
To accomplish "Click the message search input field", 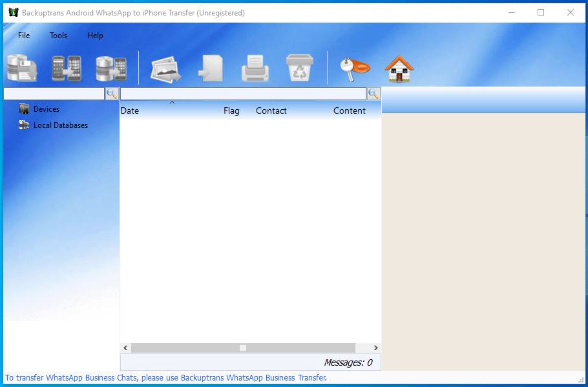I will click(243, 94).
